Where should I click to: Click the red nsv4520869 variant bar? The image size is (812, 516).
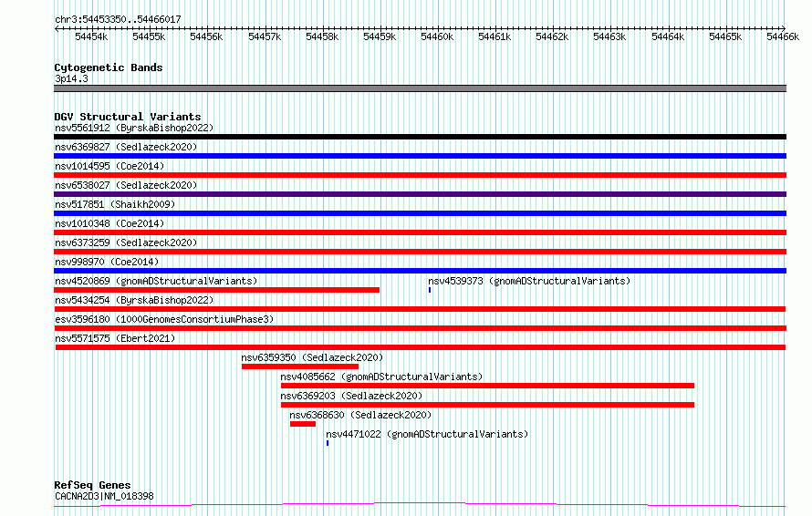coord(216,290)
